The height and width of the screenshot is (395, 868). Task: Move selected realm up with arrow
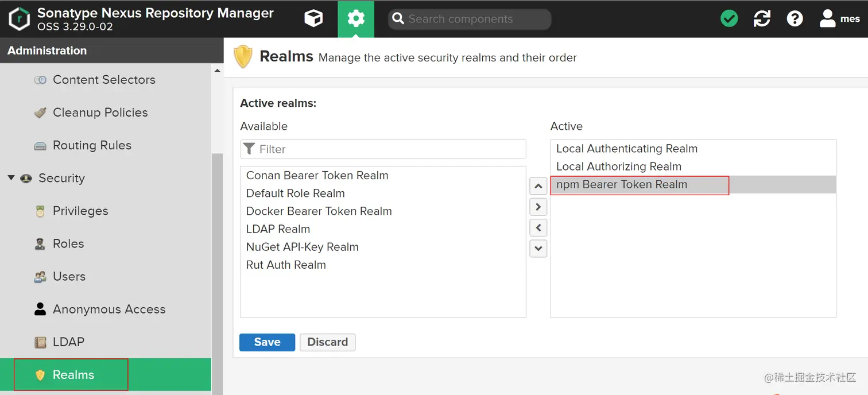pos(538,186)
